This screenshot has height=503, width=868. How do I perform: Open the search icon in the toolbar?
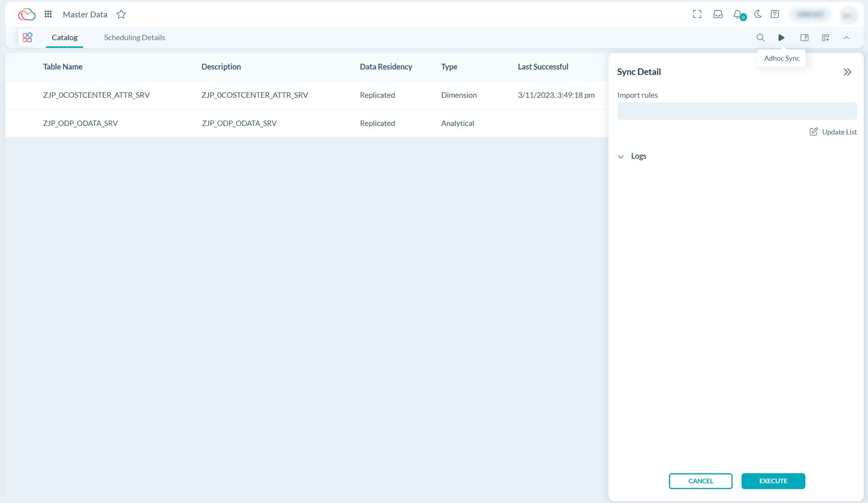click(760, 37)
